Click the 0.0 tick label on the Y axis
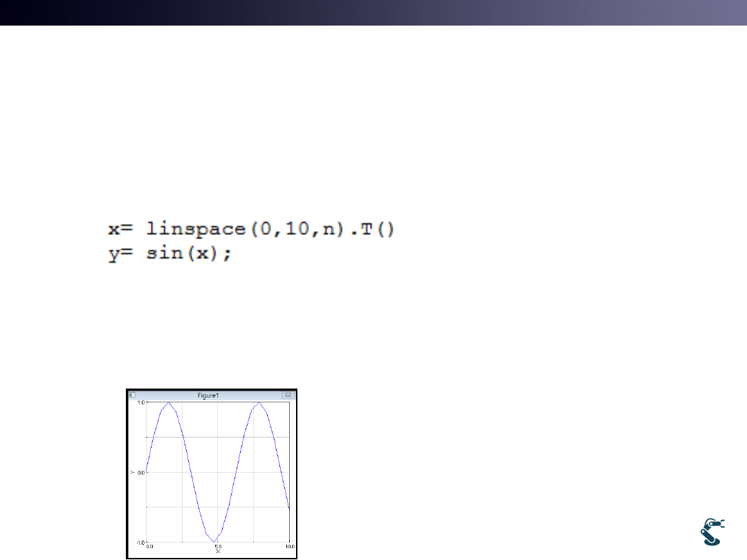Screen dimensions: 747x560 pos(140,472)
